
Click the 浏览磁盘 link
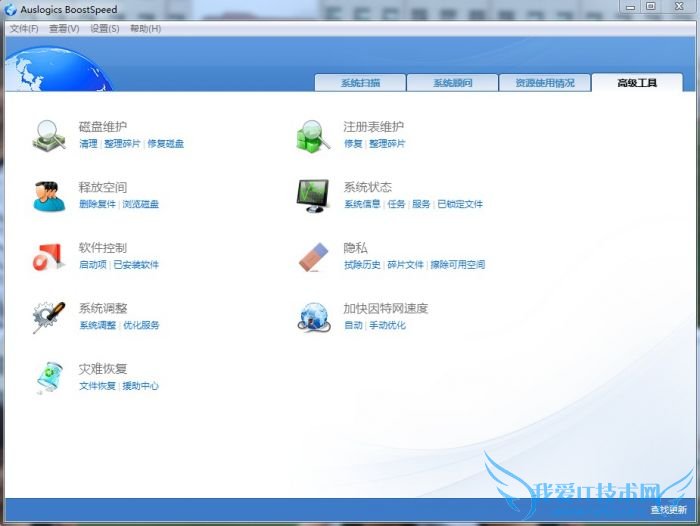tap(141, 204)
